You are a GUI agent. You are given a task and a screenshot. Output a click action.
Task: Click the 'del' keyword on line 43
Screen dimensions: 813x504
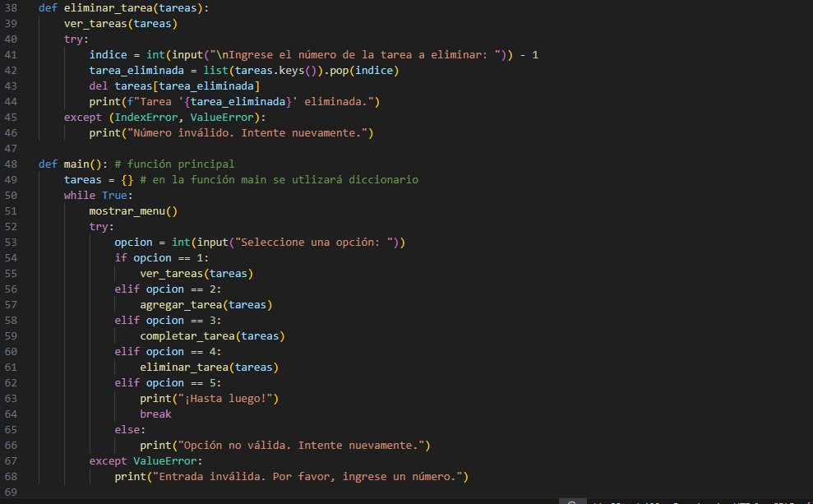click(x=99, y=86)
